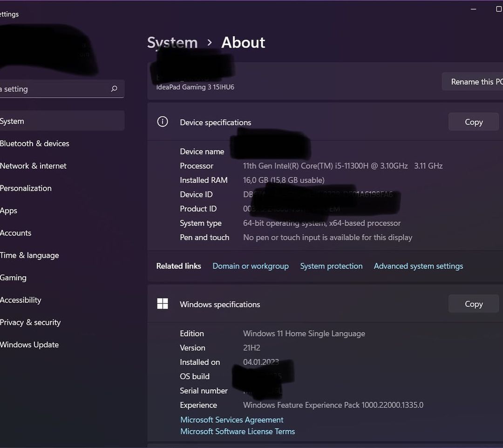The image size is (503, 448).
Task: Click the Related links label
Action: pyautogui.click(x=178, y=266)
